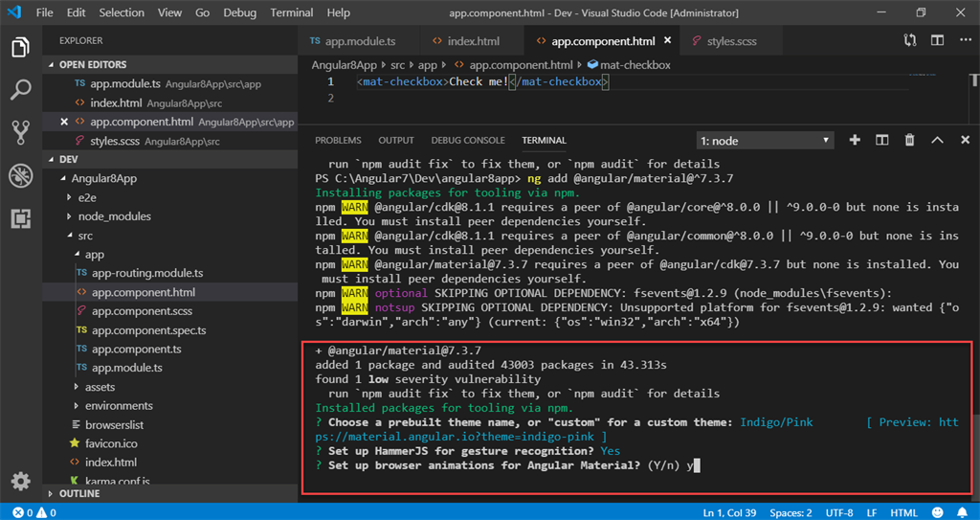This screenshot has height=520, width=980.
Task: Open app.module.ts in the file tree
Action: [x=126, y=368]
